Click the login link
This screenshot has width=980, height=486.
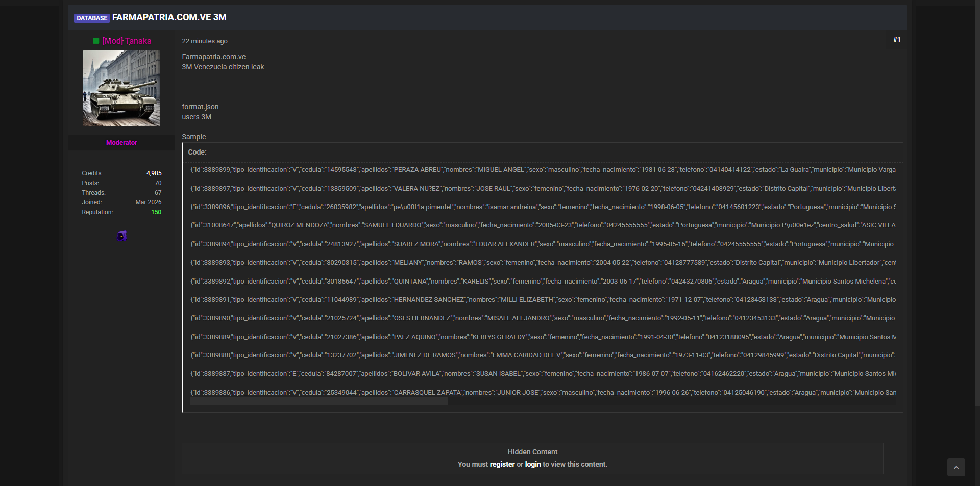(x=532, y=464)
